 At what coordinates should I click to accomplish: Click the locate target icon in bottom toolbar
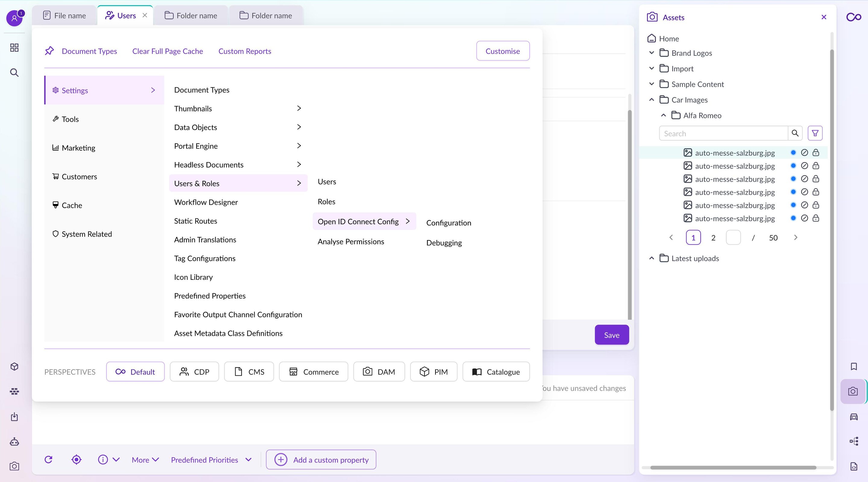(x=77, y=459)
